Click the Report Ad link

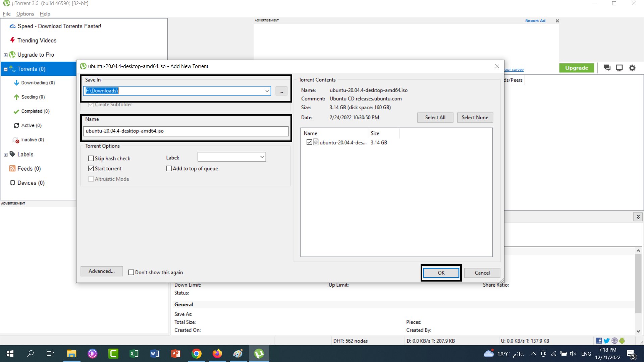pos(535,21)
